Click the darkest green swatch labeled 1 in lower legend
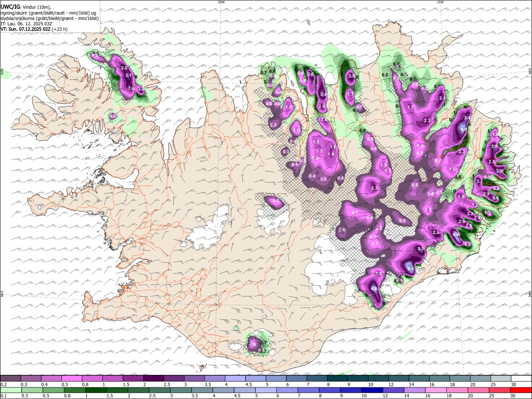532x399 pixels. 96,390
